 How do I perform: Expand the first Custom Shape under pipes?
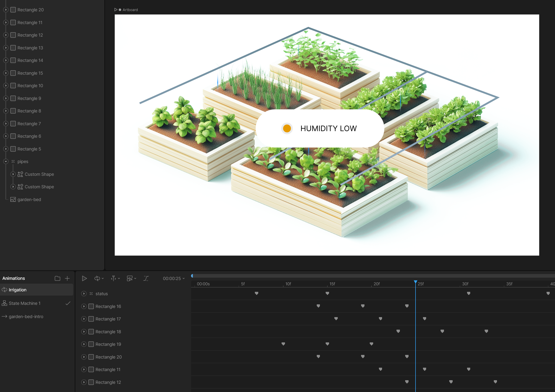[x=13, y=174]
